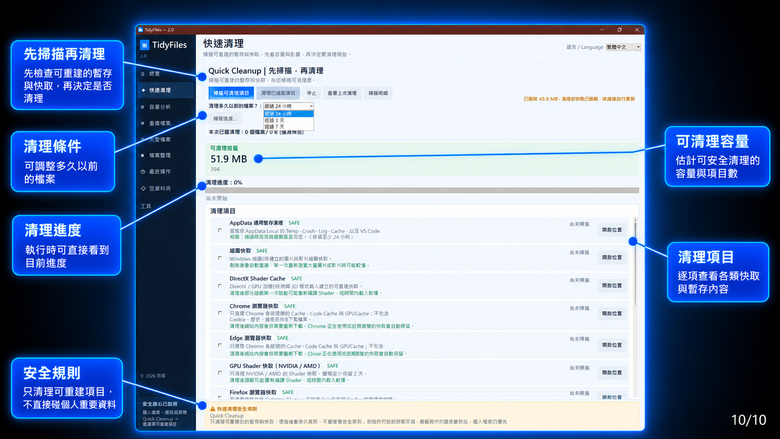Click 開啟位置 for AppData 通用暫存清理

pyautogui.click(x=612, y=230)
